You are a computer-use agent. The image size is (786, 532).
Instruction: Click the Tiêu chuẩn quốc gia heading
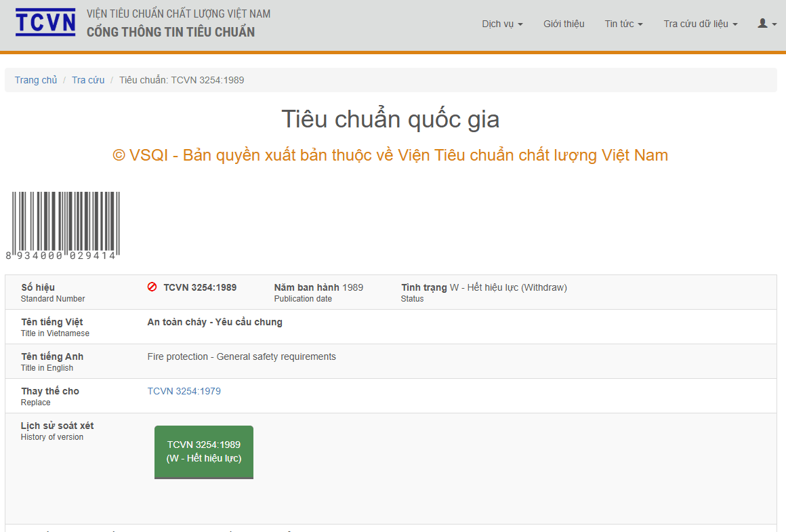tap(390, 120)
